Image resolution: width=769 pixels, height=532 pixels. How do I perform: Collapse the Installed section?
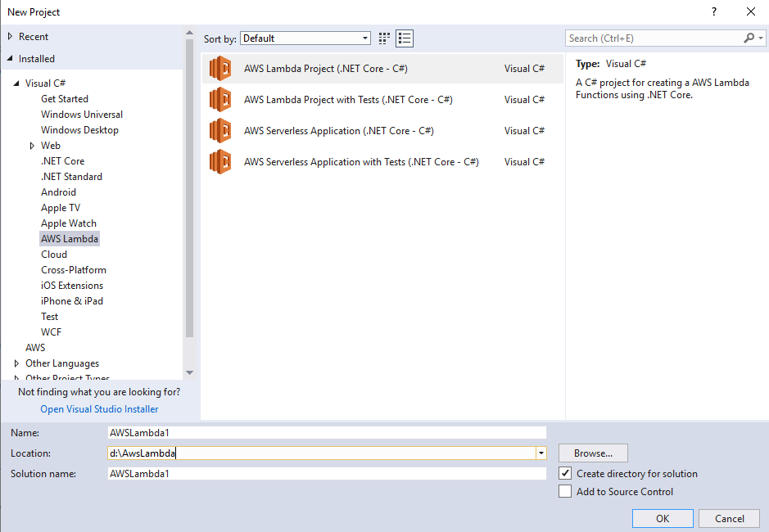(x=10, y=58)
